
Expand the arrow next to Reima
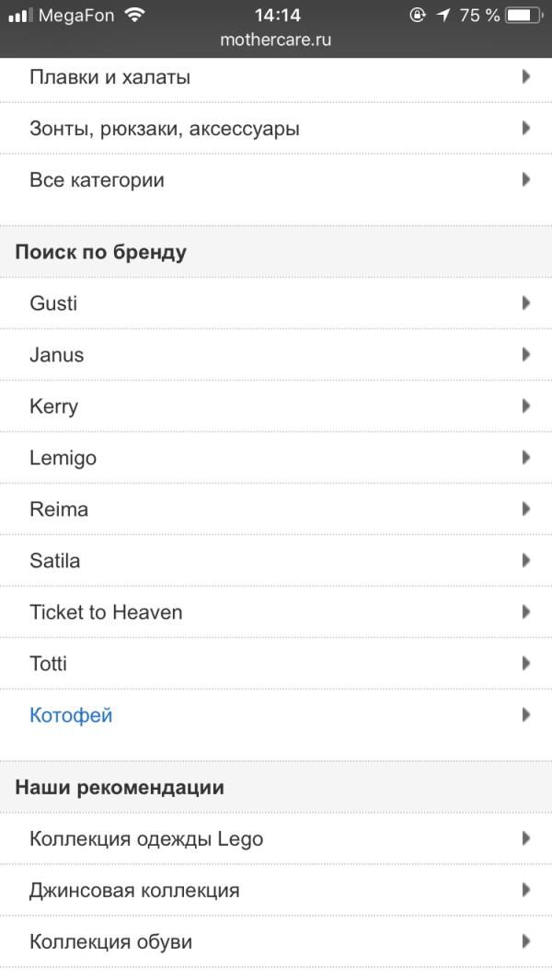click(526, 508)
